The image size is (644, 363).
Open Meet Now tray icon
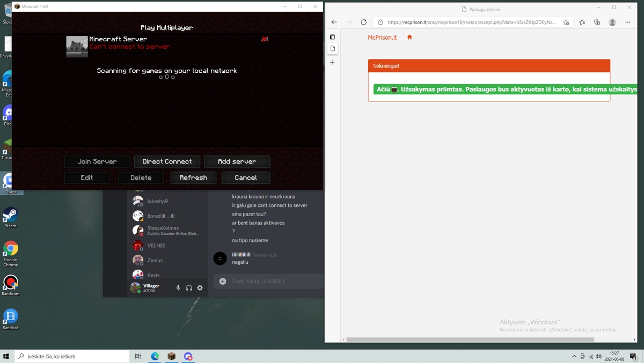pyautogui.click(x=583, y=356)
